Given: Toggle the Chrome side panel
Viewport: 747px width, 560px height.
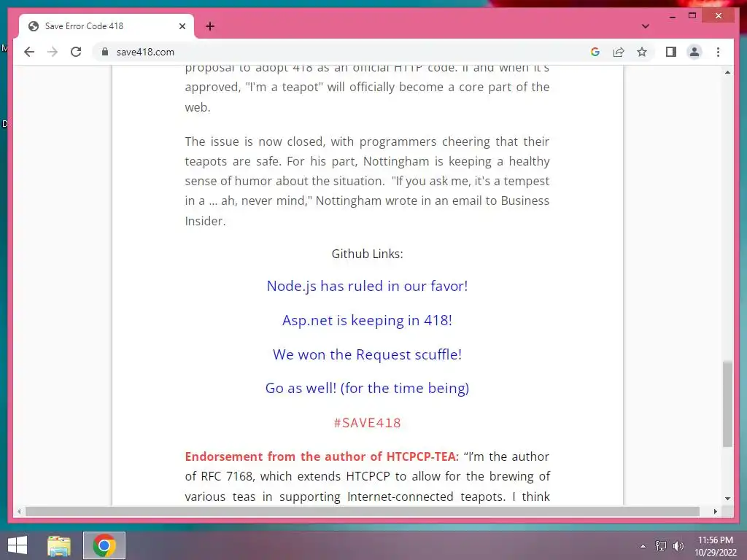Looking at the screenshot, I should pyautogui.click(x=671, y=52).
